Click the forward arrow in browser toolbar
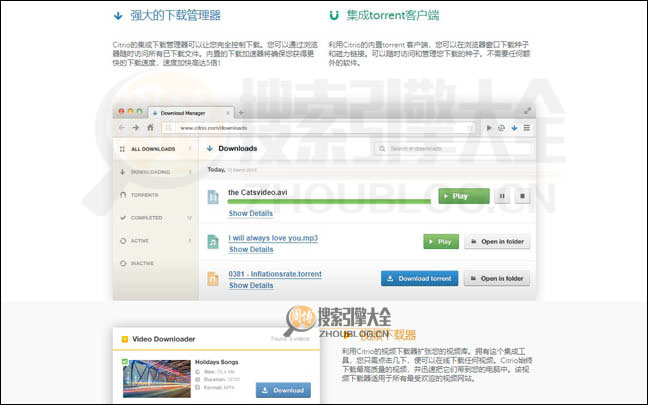The width and height of the screenshot is (648, 405). coord(136,128)
